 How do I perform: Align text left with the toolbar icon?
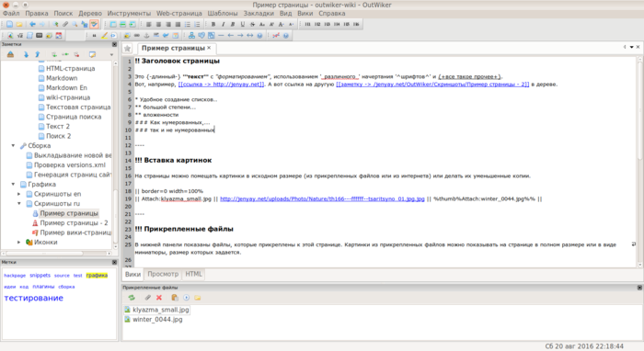coord(149,24)
